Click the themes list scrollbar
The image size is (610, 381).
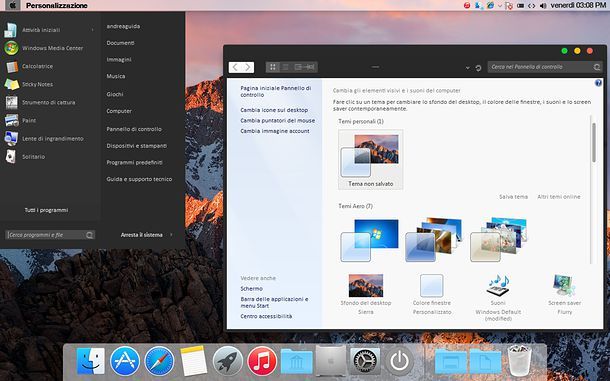[x=594, y=142]
